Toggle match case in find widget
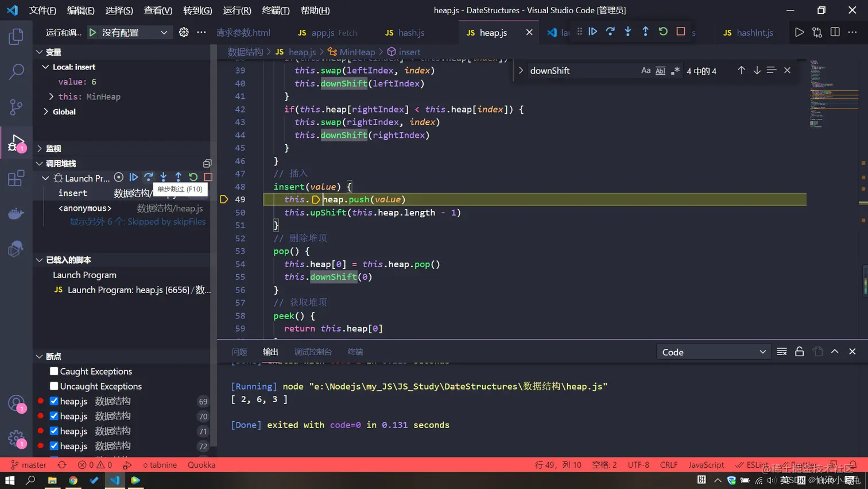The image size is (868, 489). [646, 71]
